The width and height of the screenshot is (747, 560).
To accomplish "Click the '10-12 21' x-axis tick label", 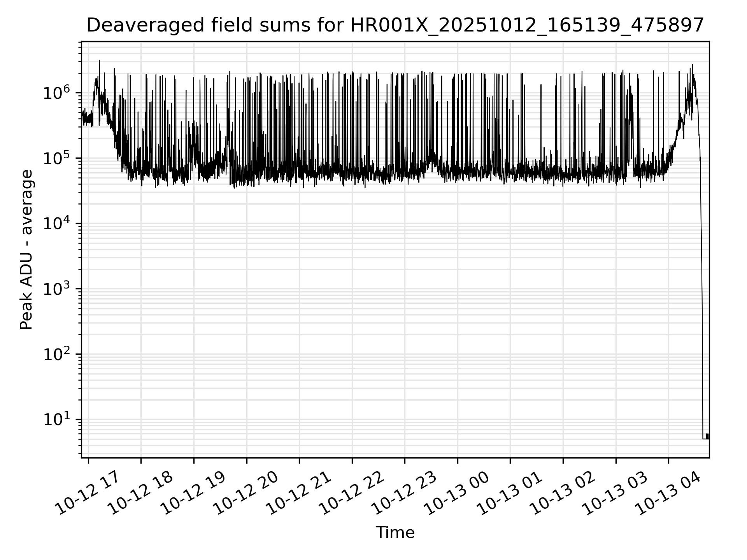I will 298,492.
